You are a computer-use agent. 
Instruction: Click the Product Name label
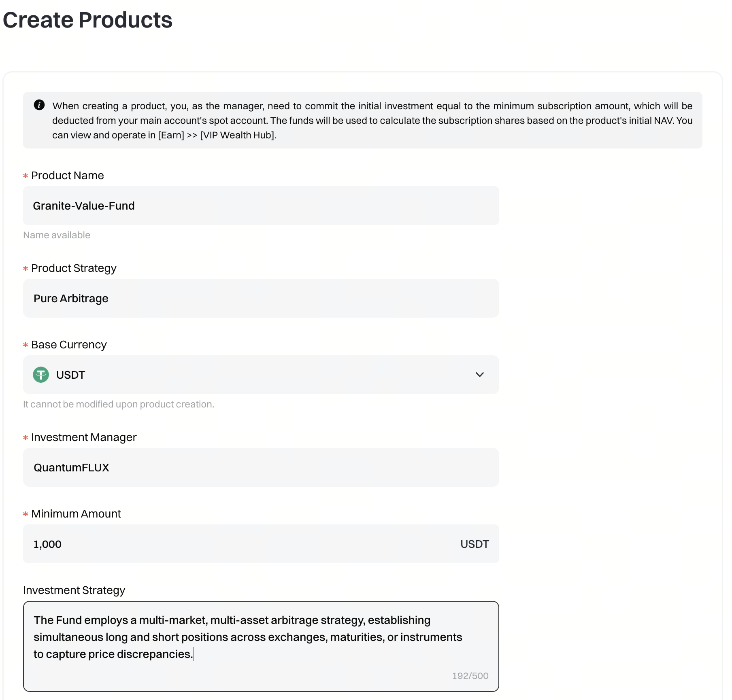coord(68,176)
